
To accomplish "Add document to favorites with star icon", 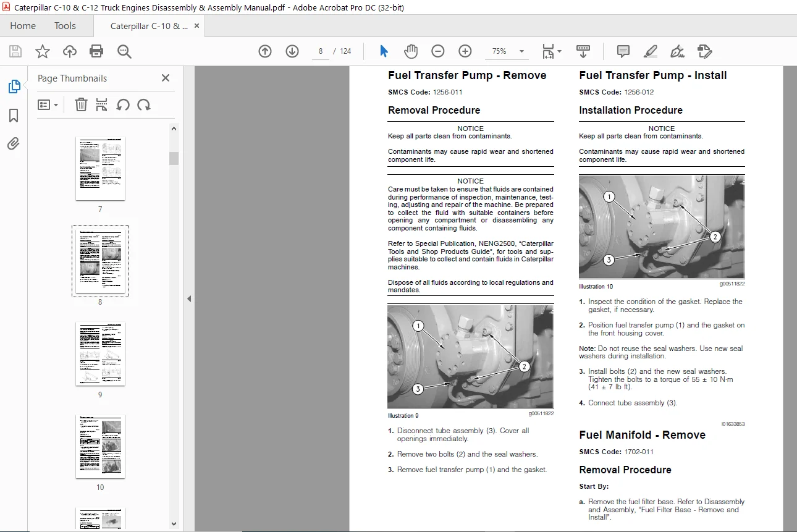I will pyautogui.click(x=43, y=51).
